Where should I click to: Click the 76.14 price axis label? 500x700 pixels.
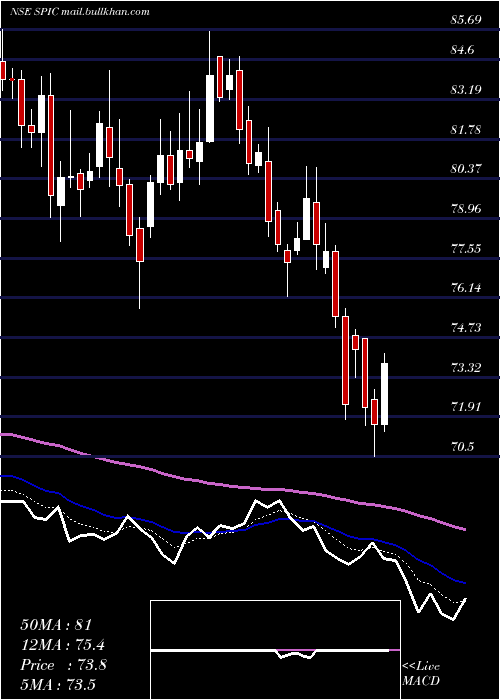(x=467, y=288)
